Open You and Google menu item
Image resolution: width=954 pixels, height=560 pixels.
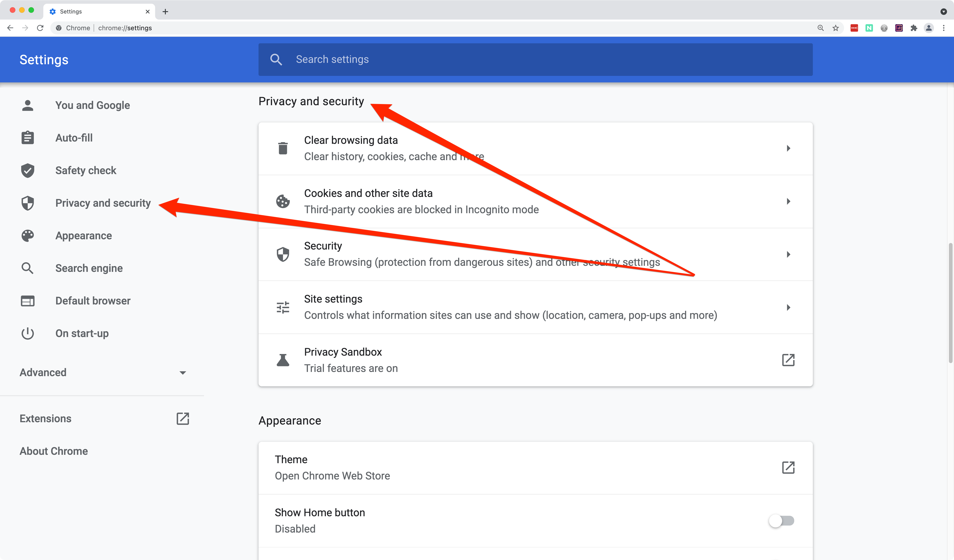click(92, 105)
